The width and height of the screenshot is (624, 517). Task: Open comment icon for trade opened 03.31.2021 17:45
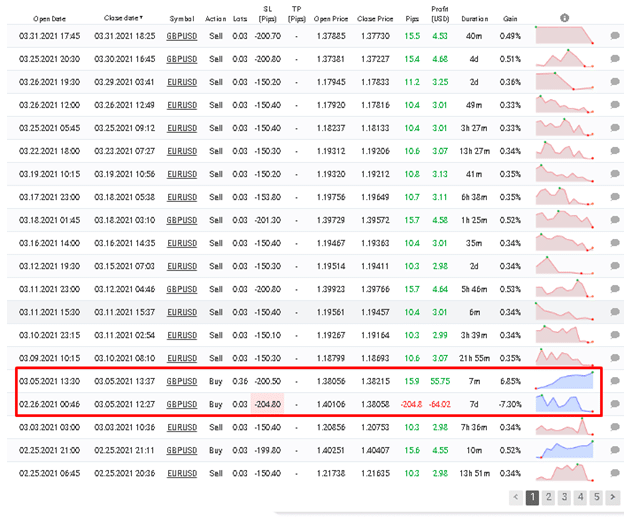[x=614, y=36]
